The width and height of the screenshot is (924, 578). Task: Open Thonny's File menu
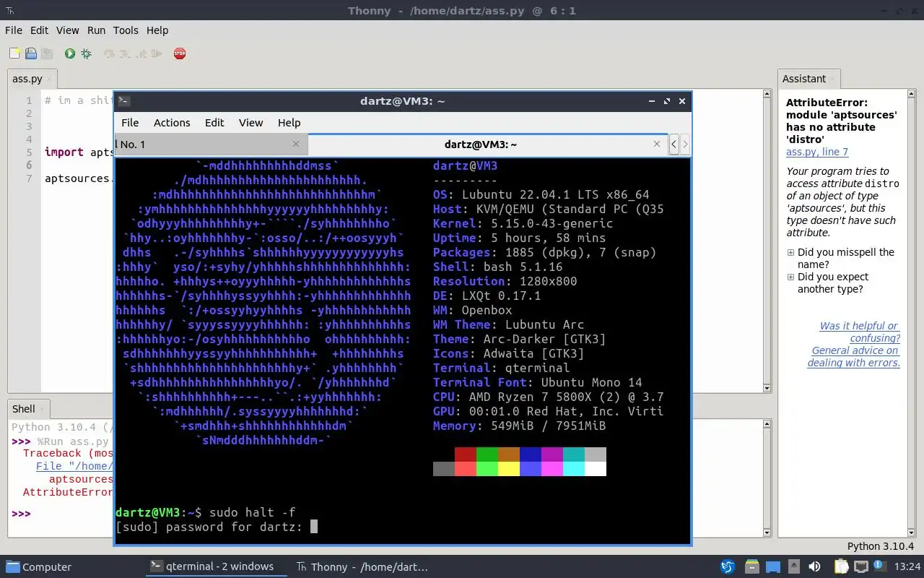14,30
